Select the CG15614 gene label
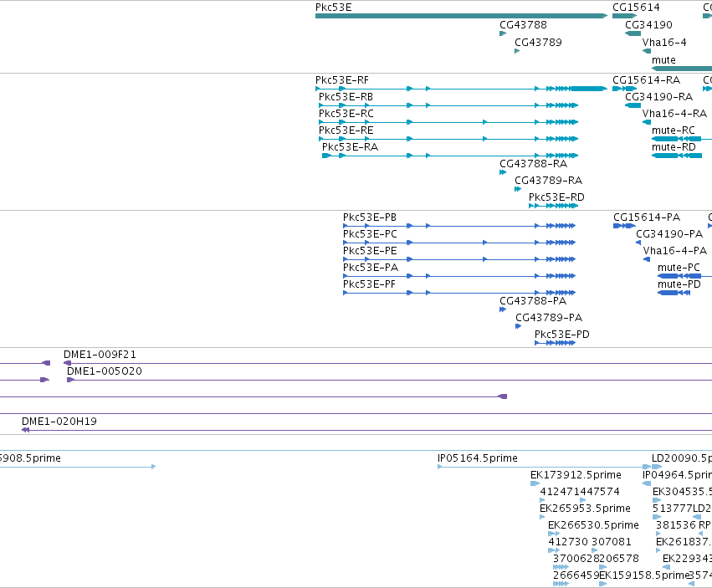Screen dimensions: 712x588 click(x=636, y=8)
